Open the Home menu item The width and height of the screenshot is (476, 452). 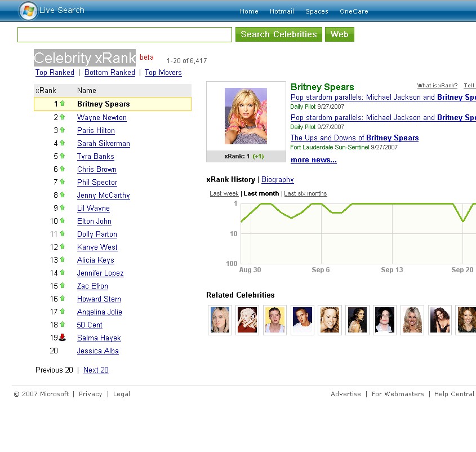click(x=249, y=11)
